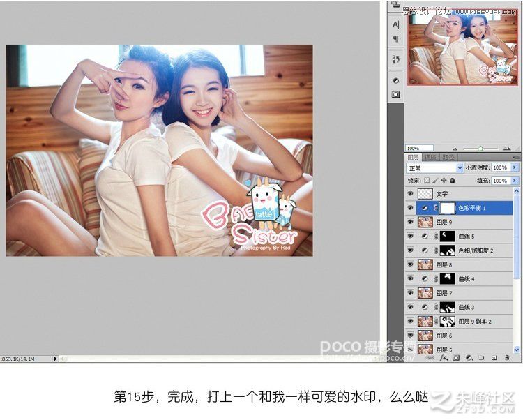Hide the 曲线 3 layer

pyautogui.click(x=410, y=307)
